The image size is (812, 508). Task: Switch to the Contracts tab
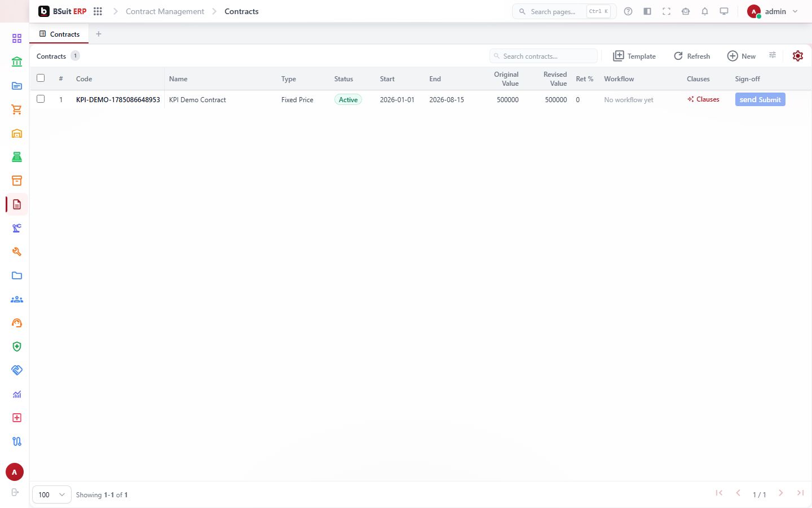coord(59,34)
